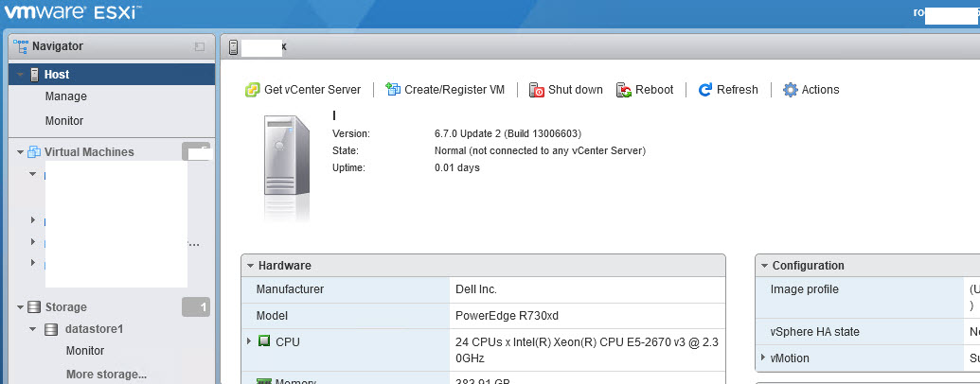This screenshot has width=980, height=384.
Task: Collapse the Configuration panel header
Action: click(x=763, y=266)
